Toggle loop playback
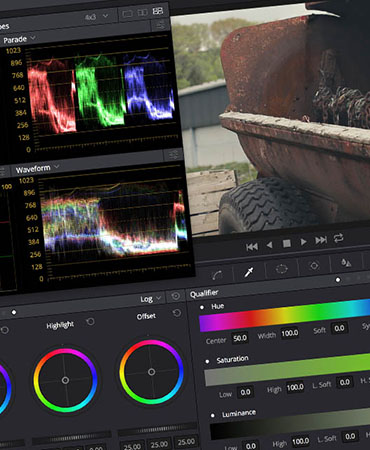 338,238
